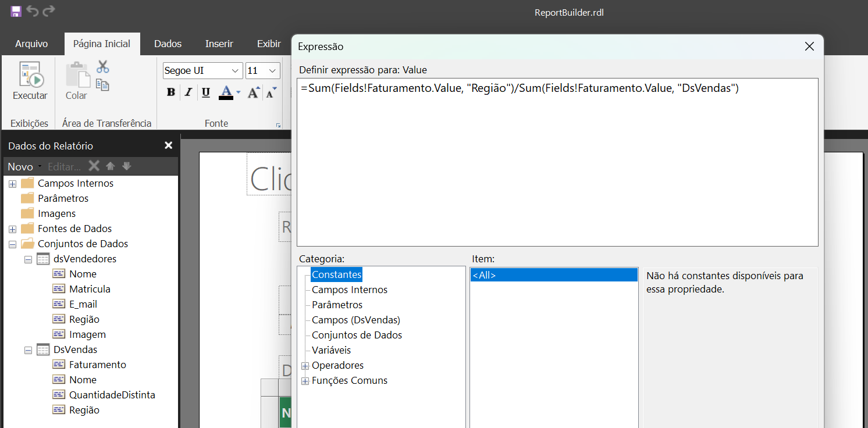Screen dimensions: 868x428
Task: Click the Região field under dsVendedores
Action: click(x=84, y=319)
